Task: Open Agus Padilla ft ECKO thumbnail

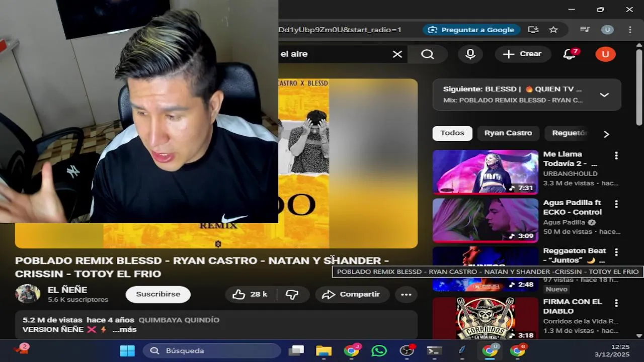Action: click(x=486, y=220)
